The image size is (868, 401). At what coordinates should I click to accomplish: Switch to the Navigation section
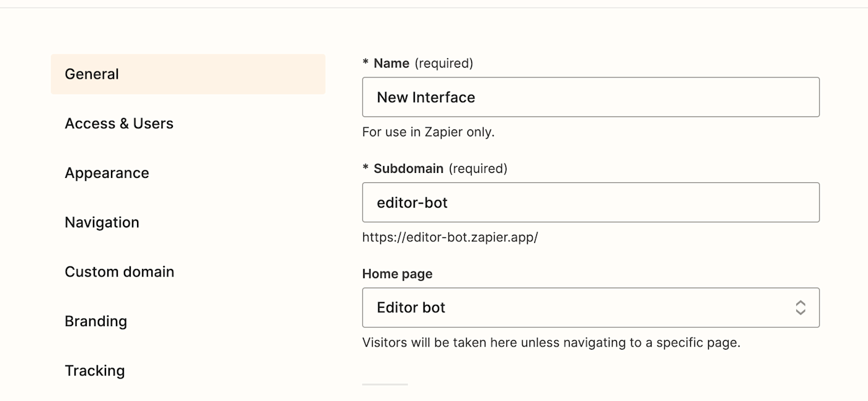pyautogui.click(x=102, y=223)
